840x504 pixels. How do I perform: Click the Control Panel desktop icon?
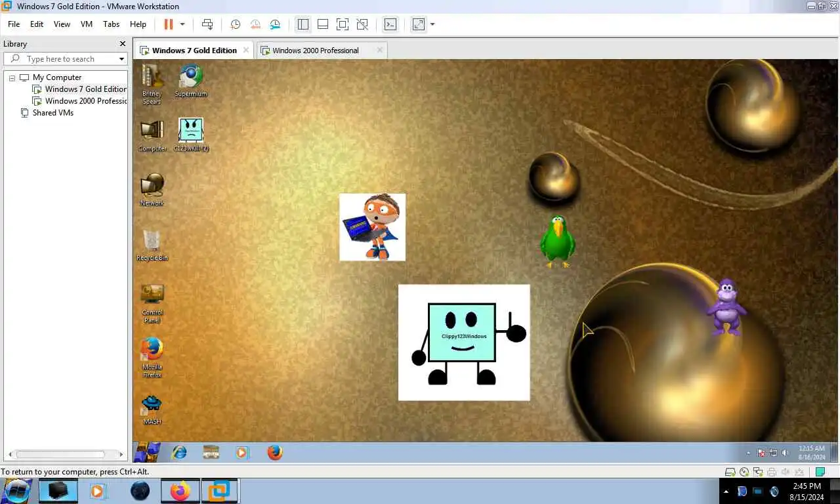(x=152, y=303)
